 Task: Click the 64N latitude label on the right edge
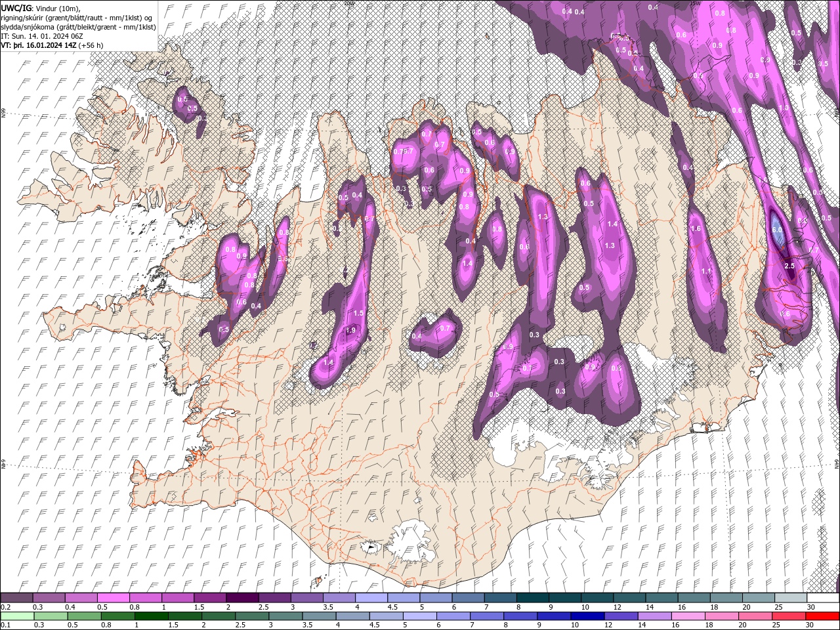point(837,463)
